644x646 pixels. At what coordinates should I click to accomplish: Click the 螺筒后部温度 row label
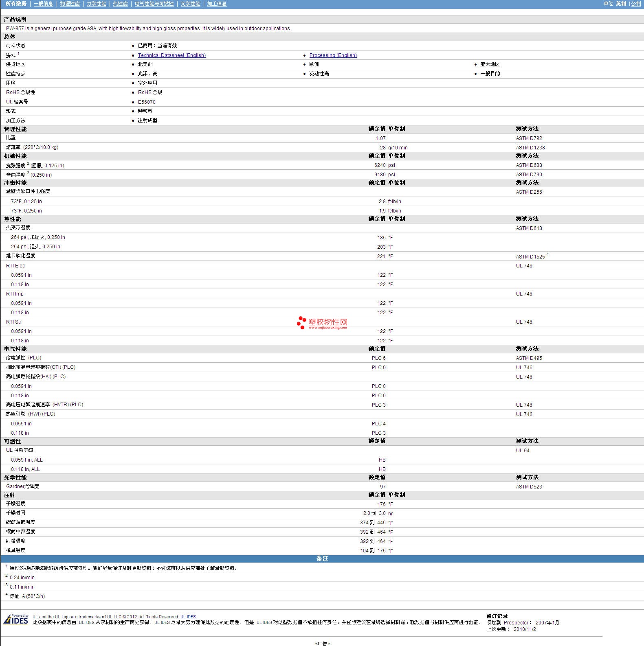[20, 522]
